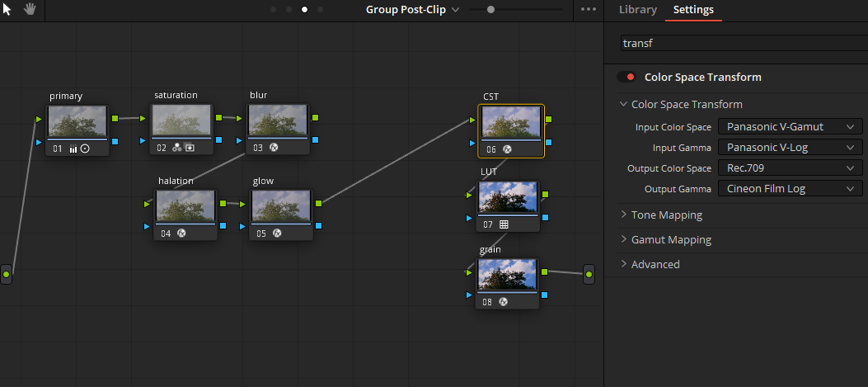This screenshot has height=387, width=868.
Task: Click the green RGB output of glow node
Action: point(318,204)
